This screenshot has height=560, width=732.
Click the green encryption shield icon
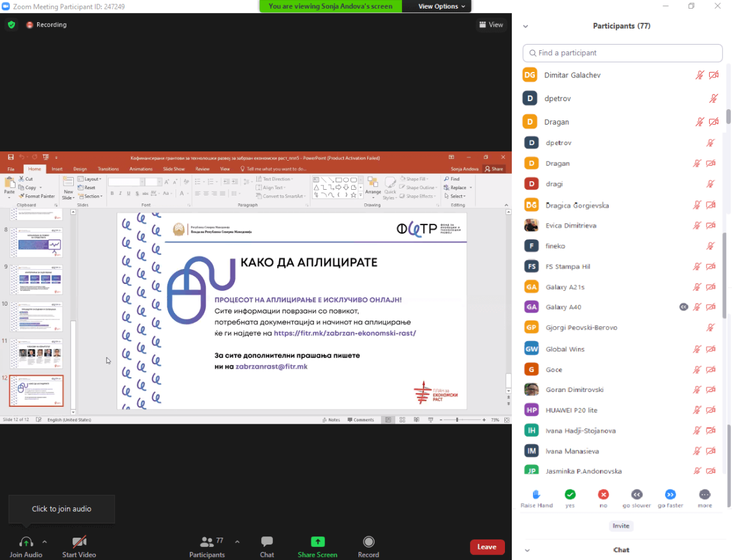coord(12,25)
